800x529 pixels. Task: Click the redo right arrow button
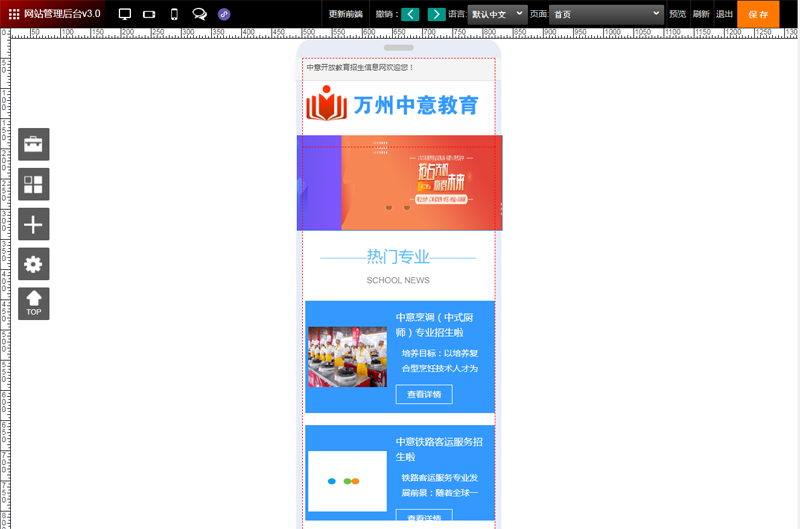coord(436,14)
